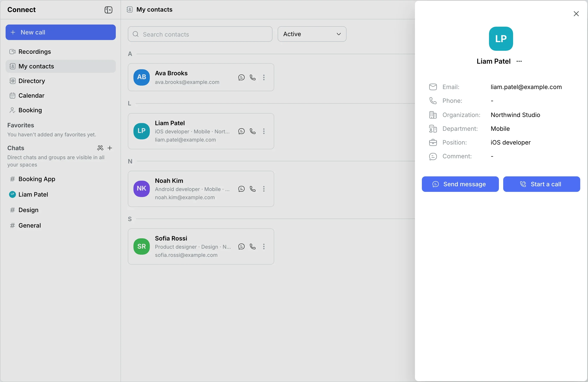Click the SR avatar on Sofia Rossi card

click(x=142, y=246)
